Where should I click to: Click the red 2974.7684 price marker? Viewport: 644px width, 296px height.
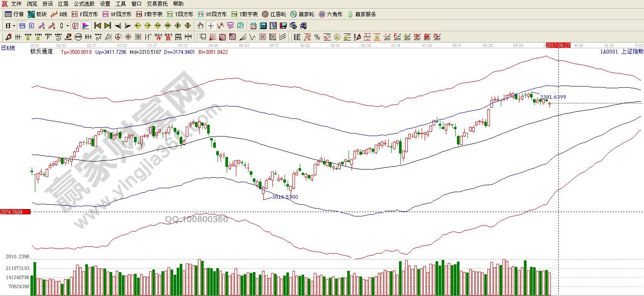(x=15, y=212)
